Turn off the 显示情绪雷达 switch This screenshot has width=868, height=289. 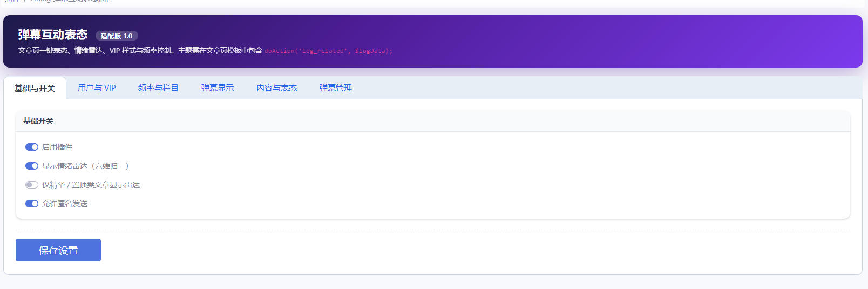coord(32,166)
